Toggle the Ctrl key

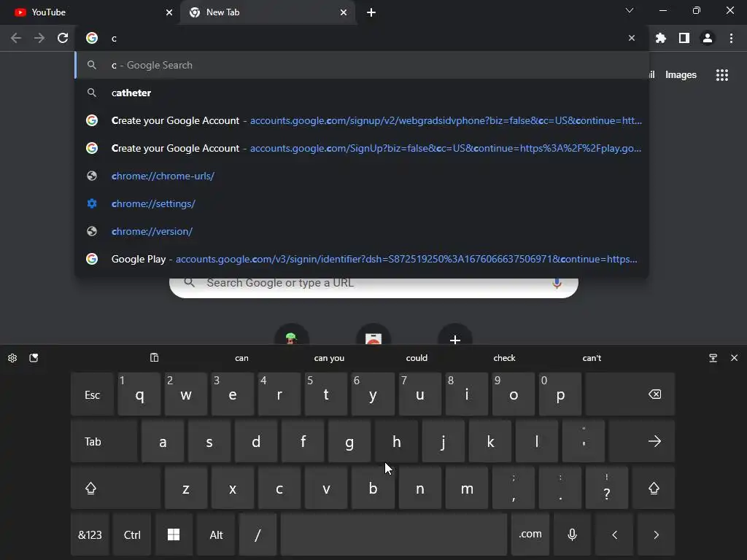132,534
